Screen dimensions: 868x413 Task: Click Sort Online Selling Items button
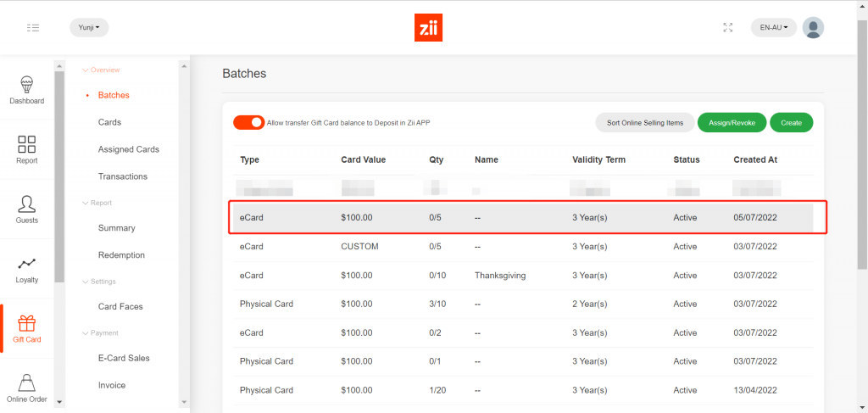[644, 123]
